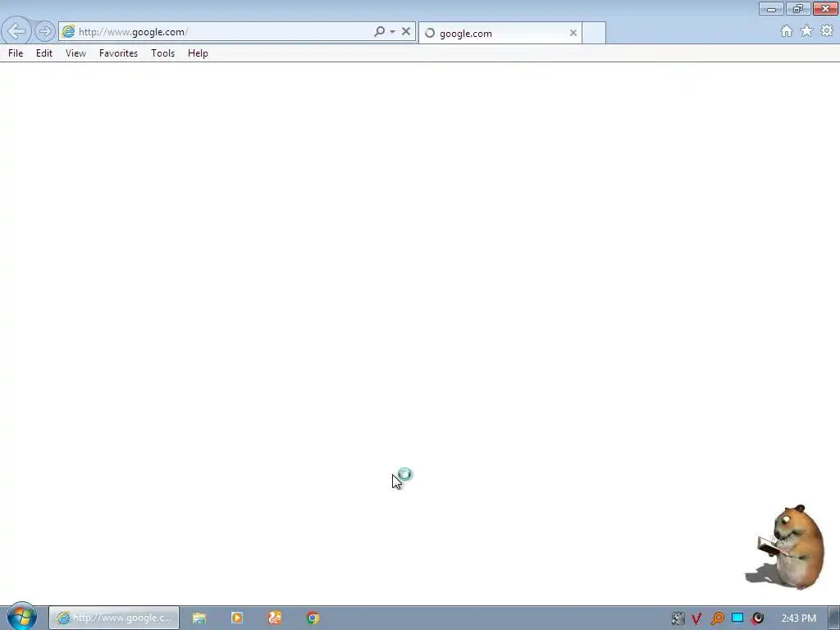Click the orange magnifier tray icon
The height and width of the screenshot is (630, 840).
[x=717, y=619]
